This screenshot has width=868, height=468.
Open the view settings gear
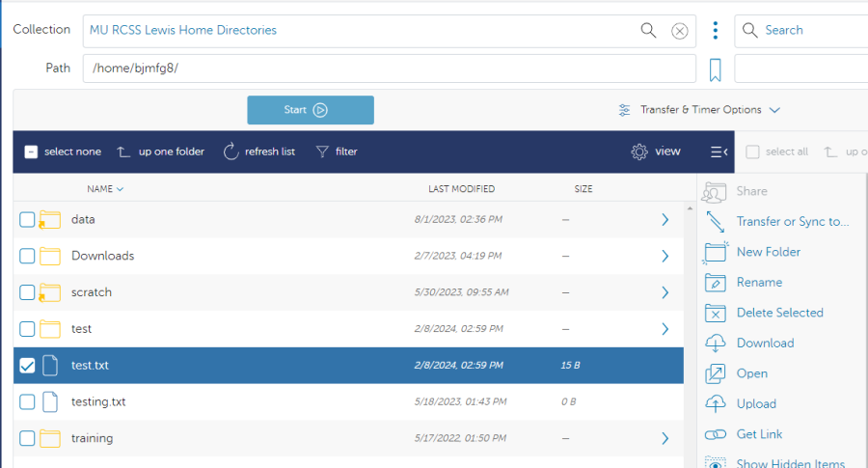point(656,151)
